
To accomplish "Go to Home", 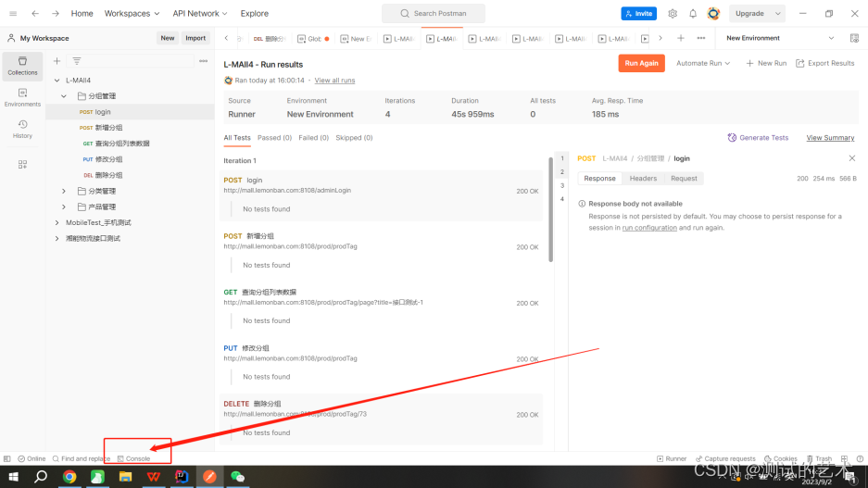I will pyautogui.click(x=82, y=13).
